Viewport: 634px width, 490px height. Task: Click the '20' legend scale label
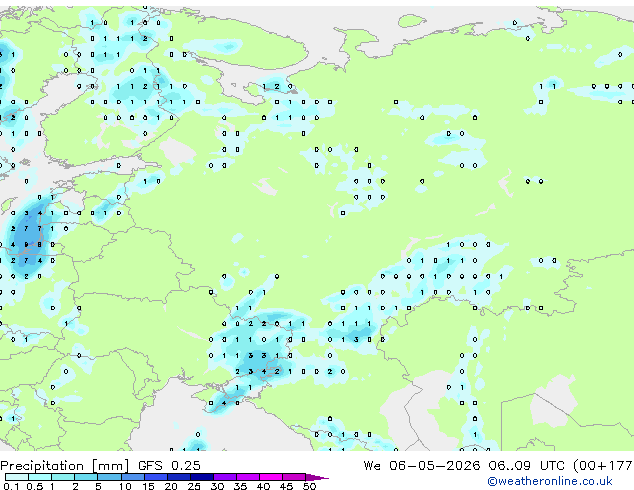tap(171, 486)
